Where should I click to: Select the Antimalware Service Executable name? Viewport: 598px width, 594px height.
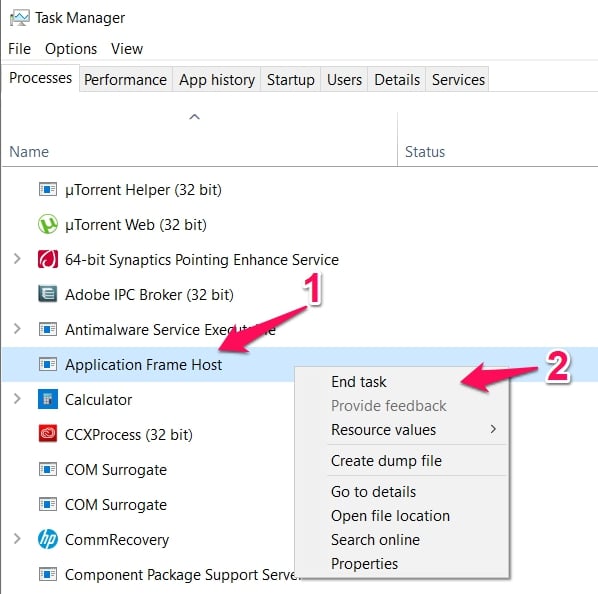(170, 329)
